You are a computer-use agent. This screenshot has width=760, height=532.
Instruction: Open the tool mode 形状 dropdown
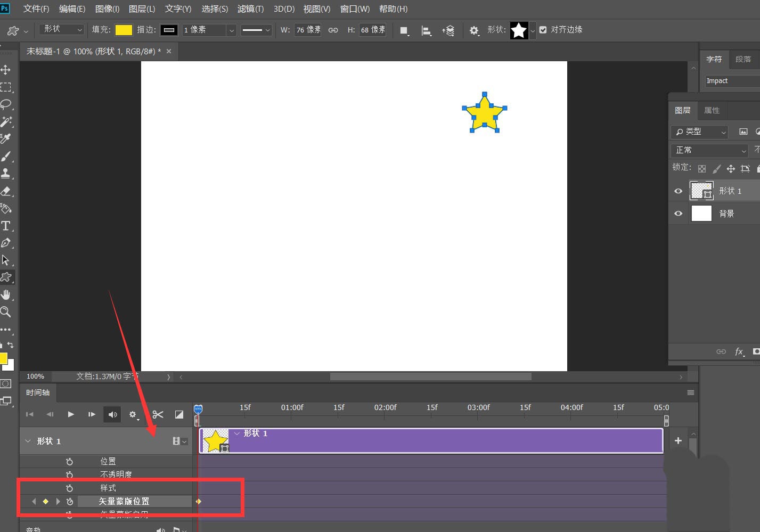click(x=62, y=29)
